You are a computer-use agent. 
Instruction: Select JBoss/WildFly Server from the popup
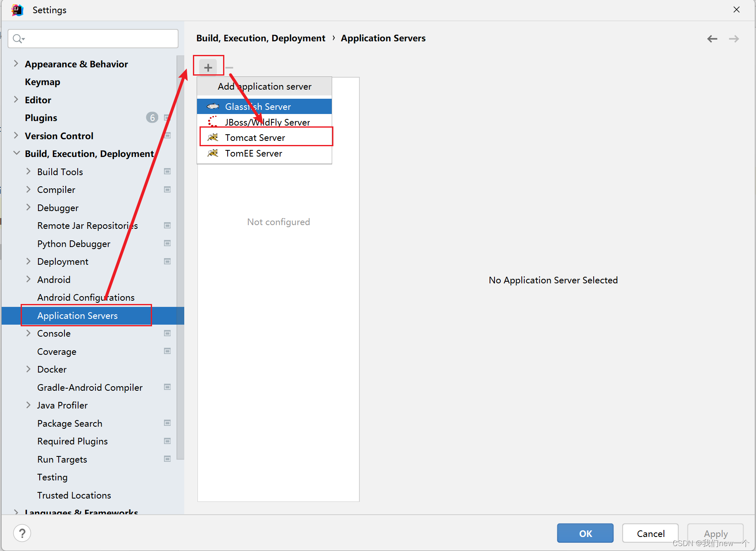coord(264,122)
